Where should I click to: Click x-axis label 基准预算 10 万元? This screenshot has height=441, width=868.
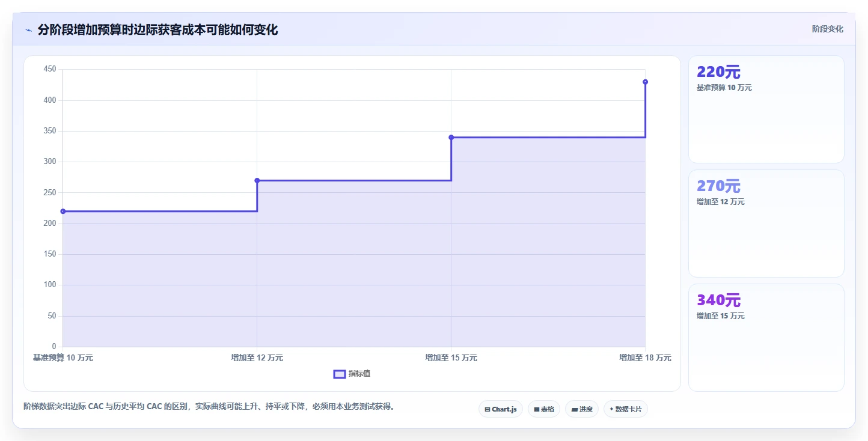(63, 357)
